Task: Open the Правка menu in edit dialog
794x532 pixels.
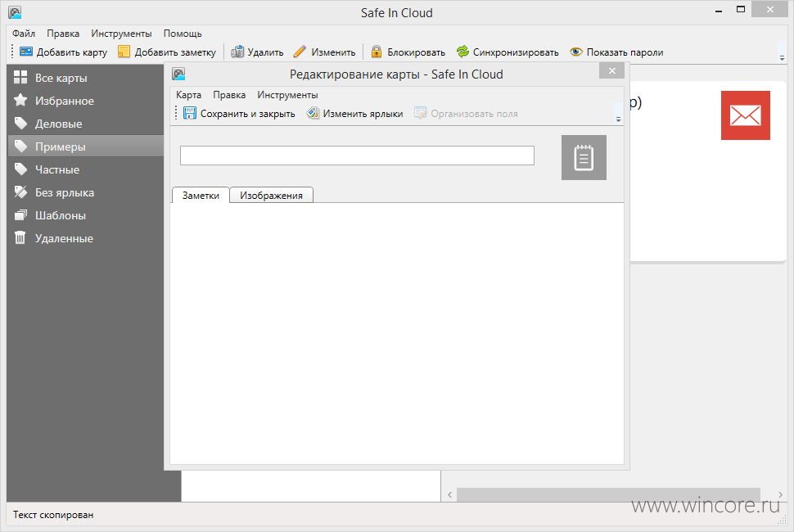Action: [x=229, y=95]
